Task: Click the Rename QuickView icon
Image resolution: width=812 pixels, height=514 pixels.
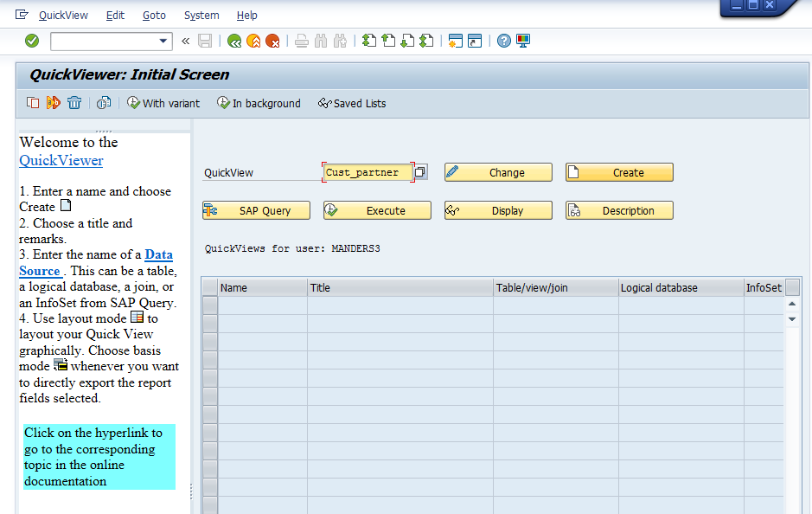Action: pyautogui.click(x=54, y=103)
